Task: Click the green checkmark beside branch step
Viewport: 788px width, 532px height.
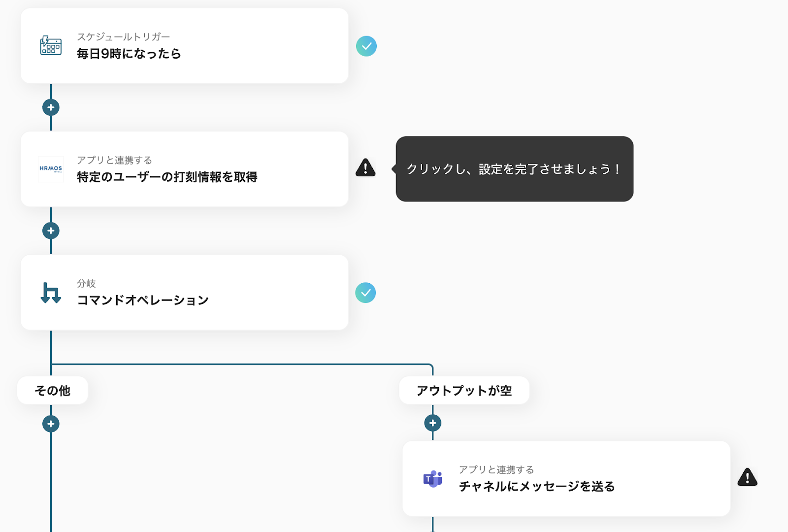Action: click(365, 293)
